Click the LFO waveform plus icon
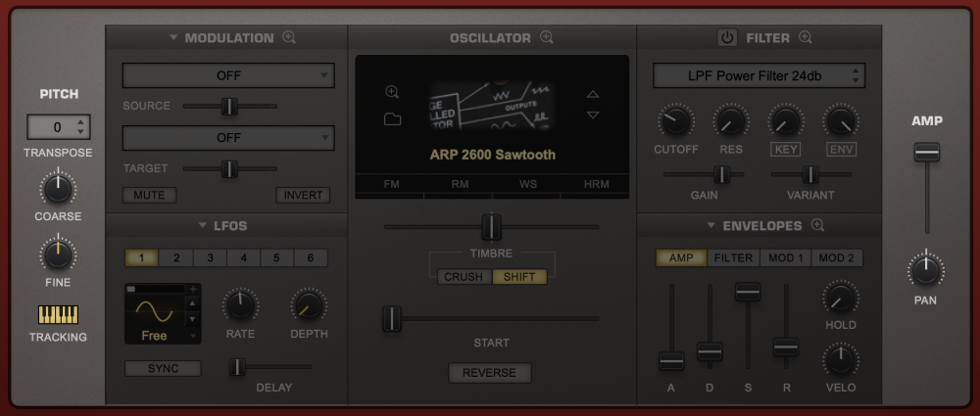 pos(193,289)
